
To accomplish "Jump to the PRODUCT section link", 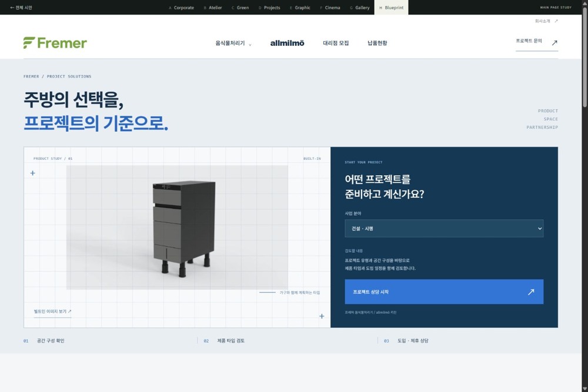I will (x=548, y=111).
